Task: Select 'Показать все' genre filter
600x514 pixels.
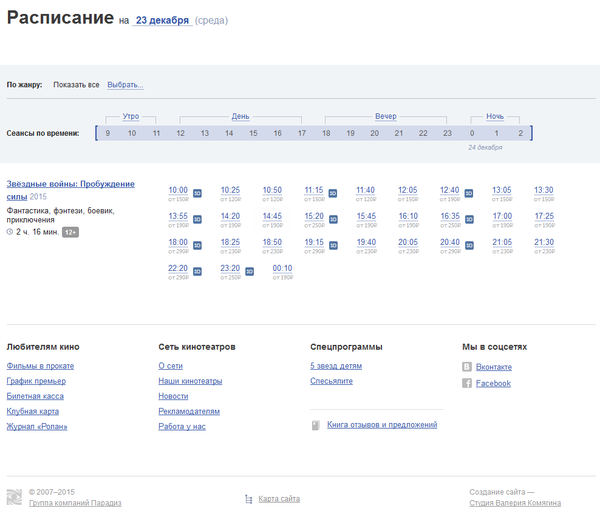Action: point(76,85)
